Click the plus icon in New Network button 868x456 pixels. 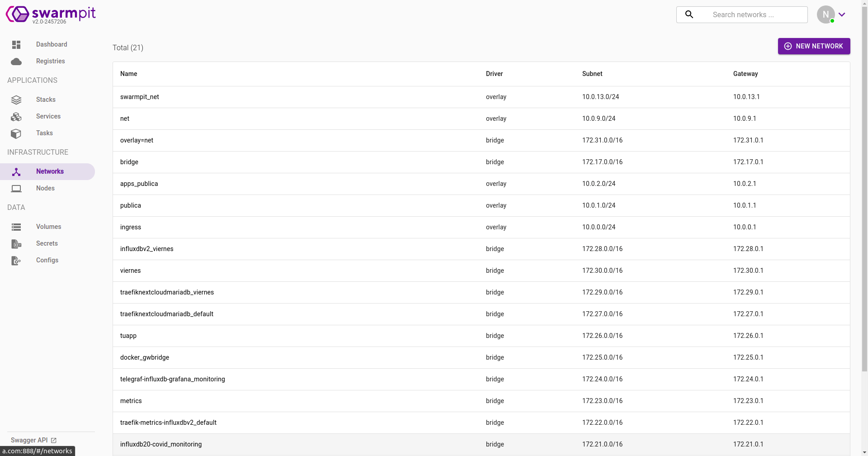tap(788, 46)
